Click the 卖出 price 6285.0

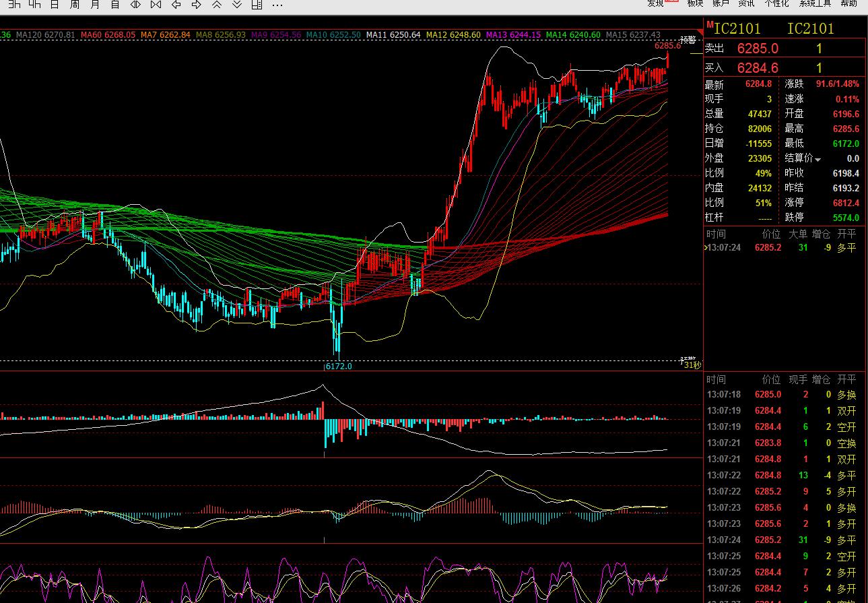click(x=758, y=49)
